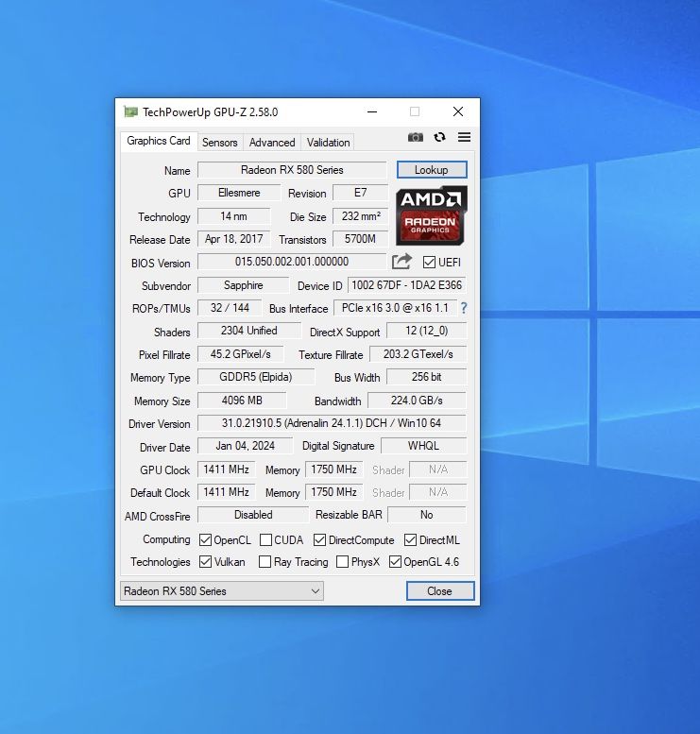
Task: Click the refresh arrows icon
Action: (x=439, y=137)
